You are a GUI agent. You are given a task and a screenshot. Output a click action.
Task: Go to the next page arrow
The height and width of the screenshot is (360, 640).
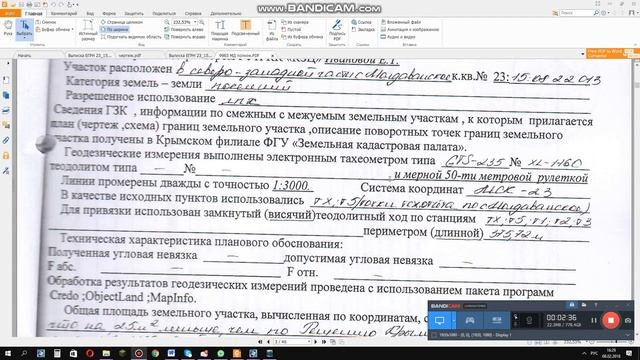[x=316, y=342]
